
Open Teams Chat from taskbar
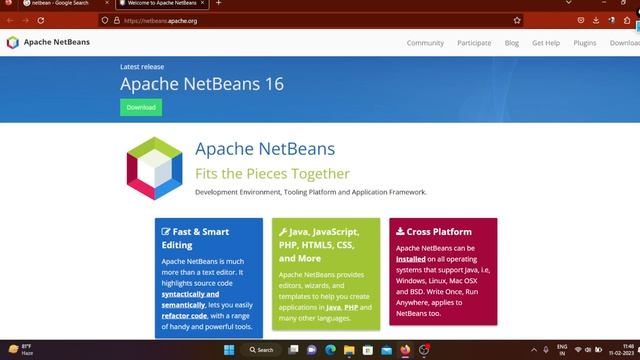[x=312, y=350]
